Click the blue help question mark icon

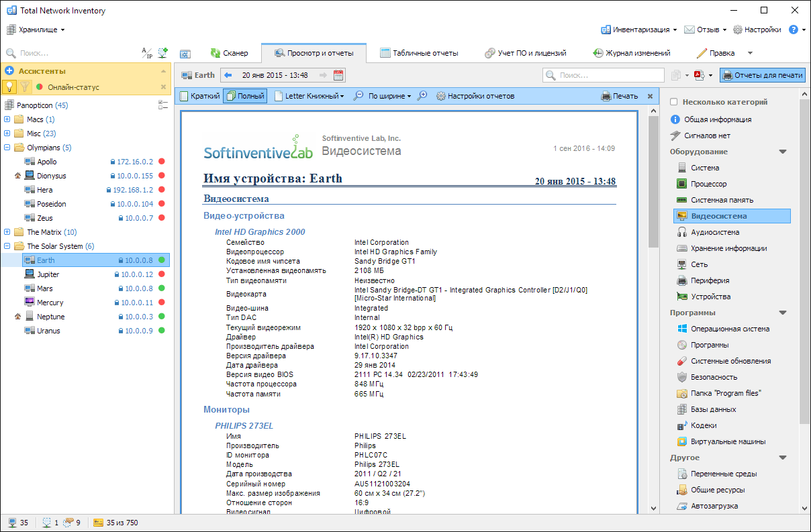point(793,30)
